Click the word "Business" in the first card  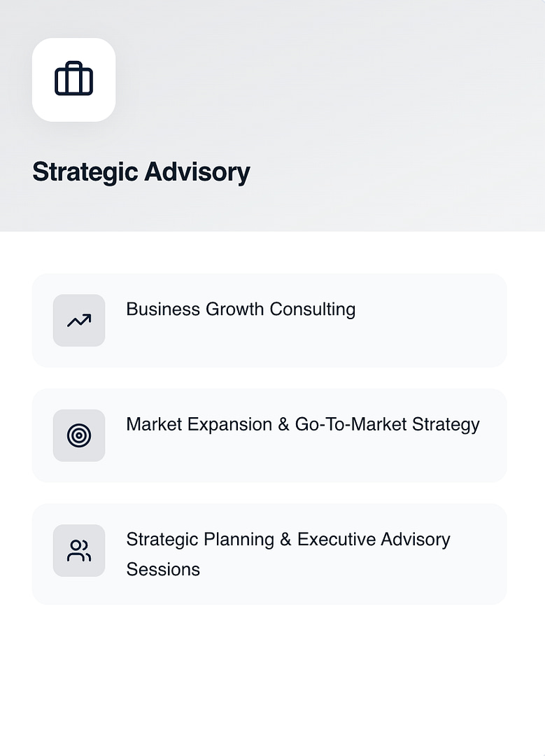tap(163, 309)
